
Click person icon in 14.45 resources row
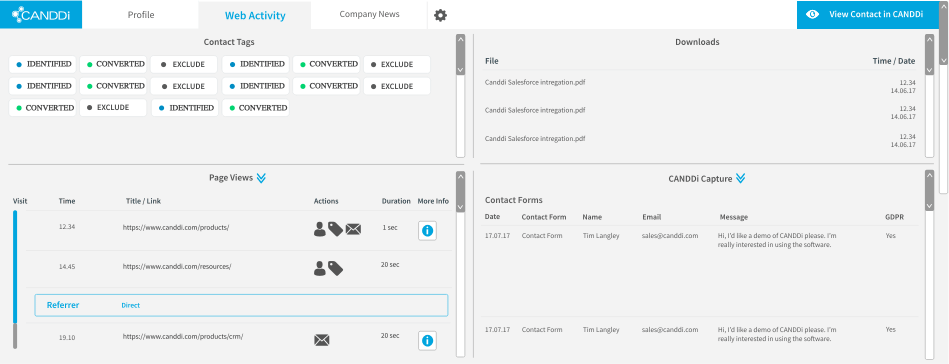coord(320,268)
